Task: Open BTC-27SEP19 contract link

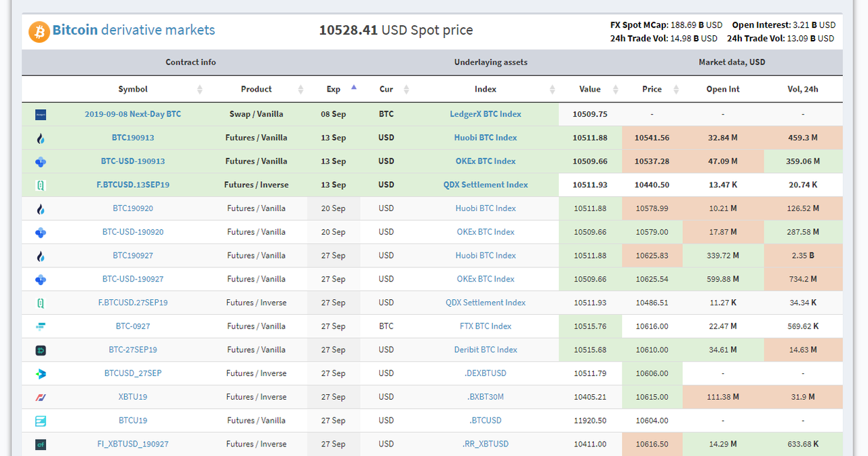Action: 133,349
